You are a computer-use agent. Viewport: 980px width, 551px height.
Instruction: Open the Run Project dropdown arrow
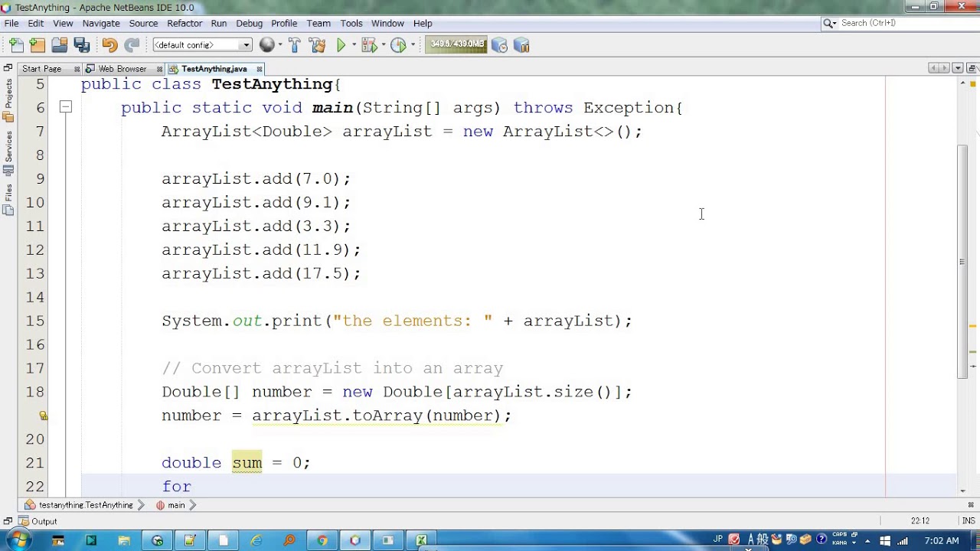pos(354,45)
